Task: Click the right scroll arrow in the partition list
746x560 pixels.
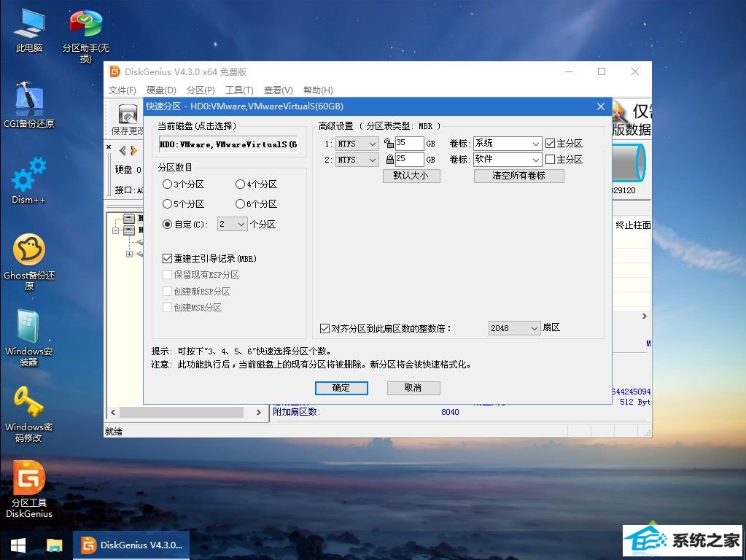Action: pyautogui.click(x=644, y=316)
